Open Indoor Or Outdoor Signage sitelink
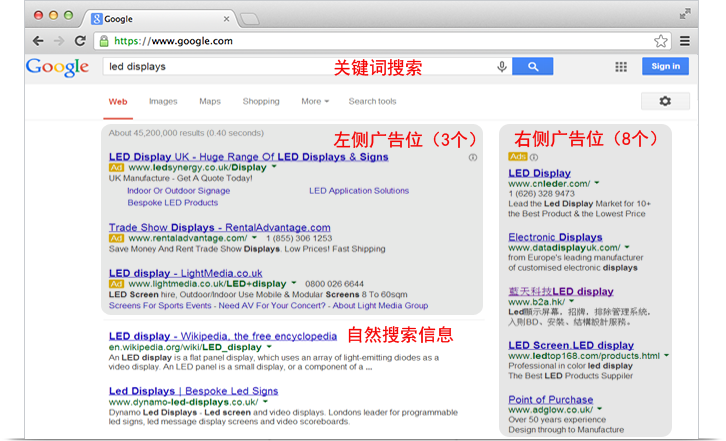 (x=178, y=191)
